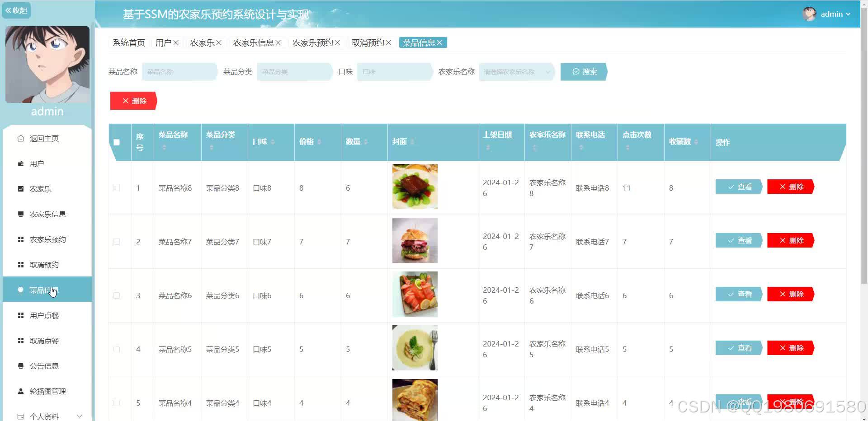Click 删除 button for 菜品名称5 row
This screenshot has height=421, width=868.
pos(791,348)
